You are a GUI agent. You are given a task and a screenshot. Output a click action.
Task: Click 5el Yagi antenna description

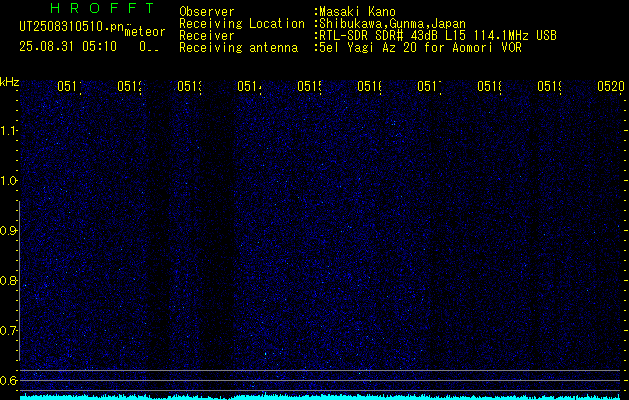tap(420, 48)
